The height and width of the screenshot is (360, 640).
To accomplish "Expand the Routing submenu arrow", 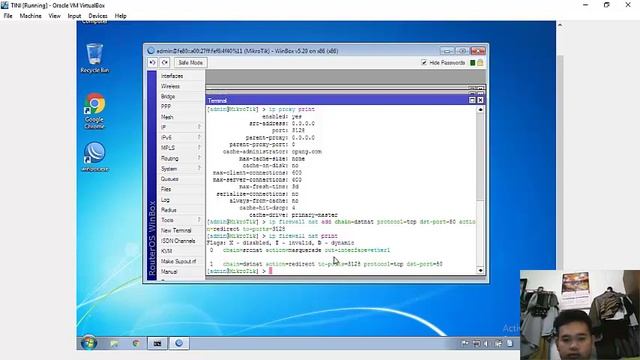I will pos(199,158).
